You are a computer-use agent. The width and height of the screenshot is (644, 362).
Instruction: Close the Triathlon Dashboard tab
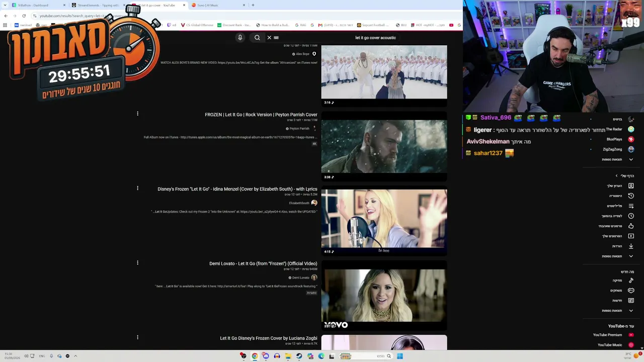(x=64, y=5)
